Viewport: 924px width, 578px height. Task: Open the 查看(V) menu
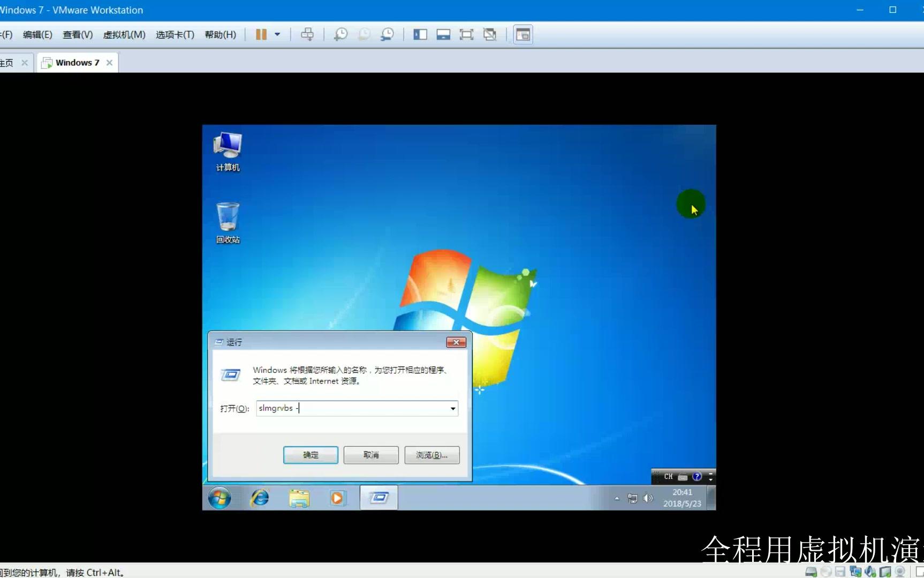click(78, 34)
